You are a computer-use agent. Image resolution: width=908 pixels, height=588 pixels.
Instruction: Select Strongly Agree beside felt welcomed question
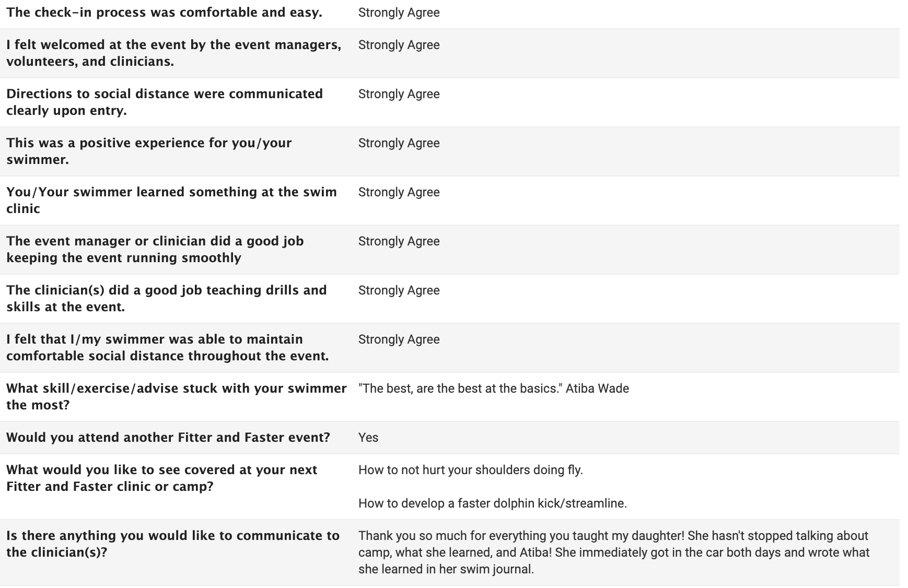(x=399, y=45)
